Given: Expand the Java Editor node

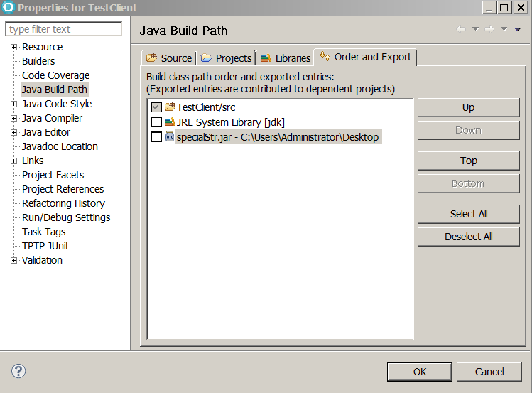Looking at the screenshot, I should [13, 133].
